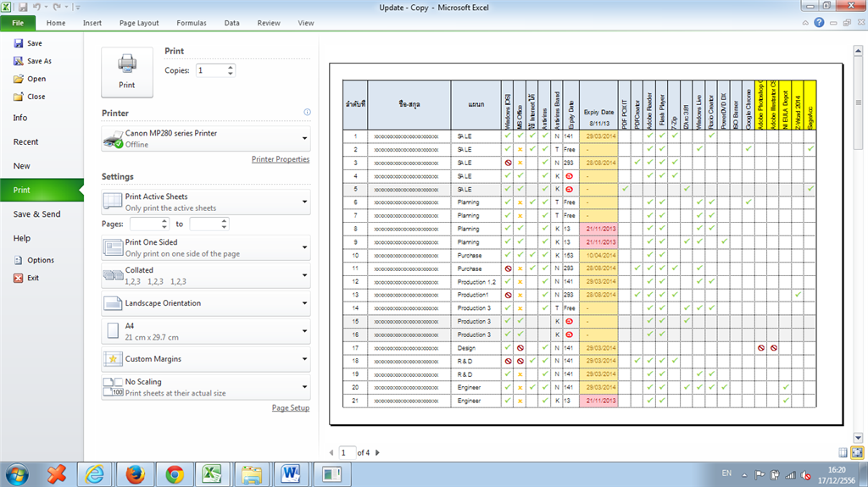The height and width of the screenshot is (487, 868).
Task: Click the volume icon in system tray
Action: click(x=806, y=475)
